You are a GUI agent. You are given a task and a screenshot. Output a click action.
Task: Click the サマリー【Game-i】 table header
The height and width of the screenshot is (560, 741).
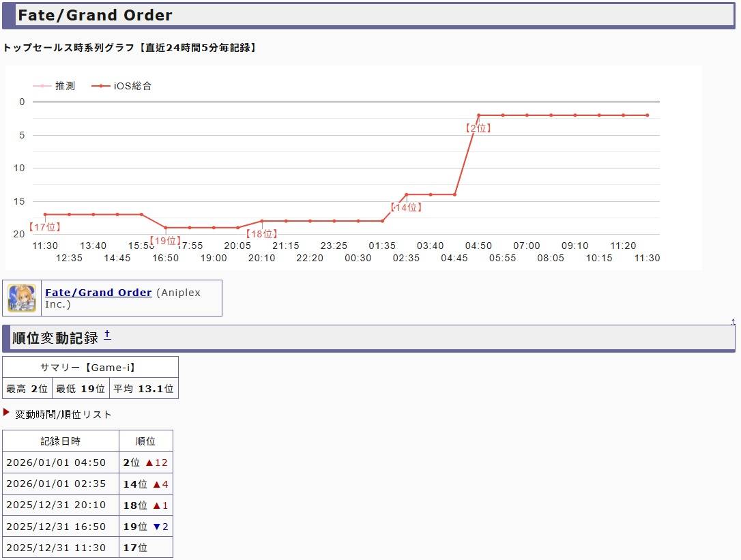[x=90, y=368]
